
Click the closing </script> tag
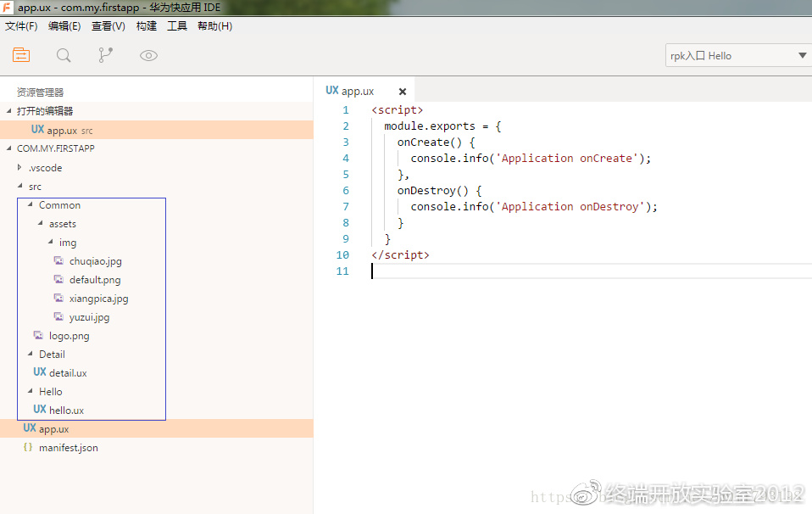[x=400, y=254]
